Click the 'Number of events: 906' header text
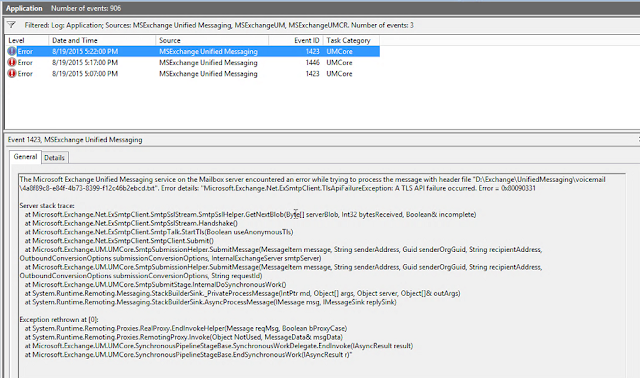This screenshot has width=640, height=378. click(x=86, y=8)
